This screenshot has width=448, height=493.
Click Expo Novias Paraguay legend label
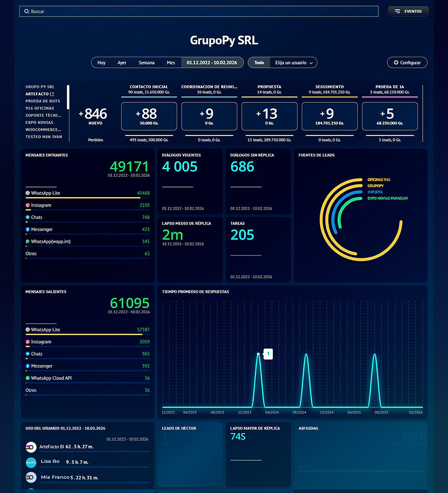click(x=388, y=198)
